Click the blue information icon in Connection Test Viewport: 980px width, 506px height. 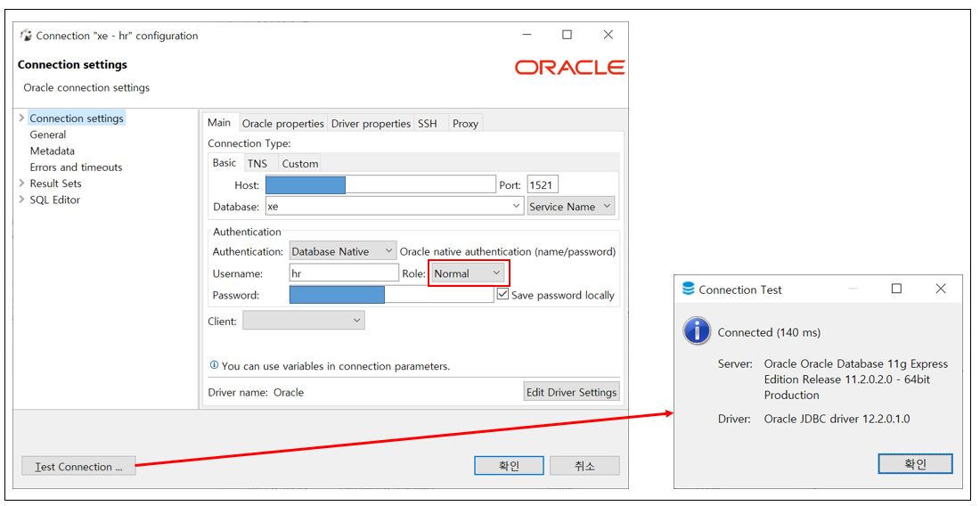point(697,331)
